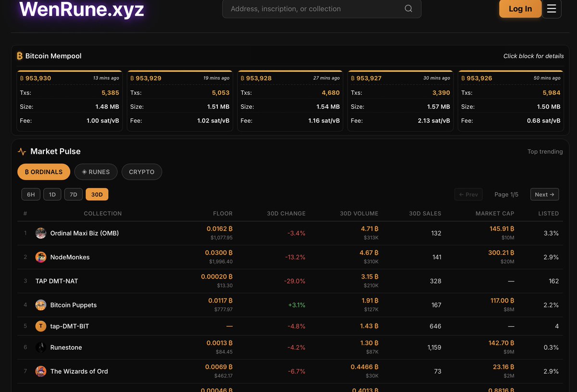Open Runestone collection avatar
Screen dimensions: 577x392
click(x=41, y=347)
